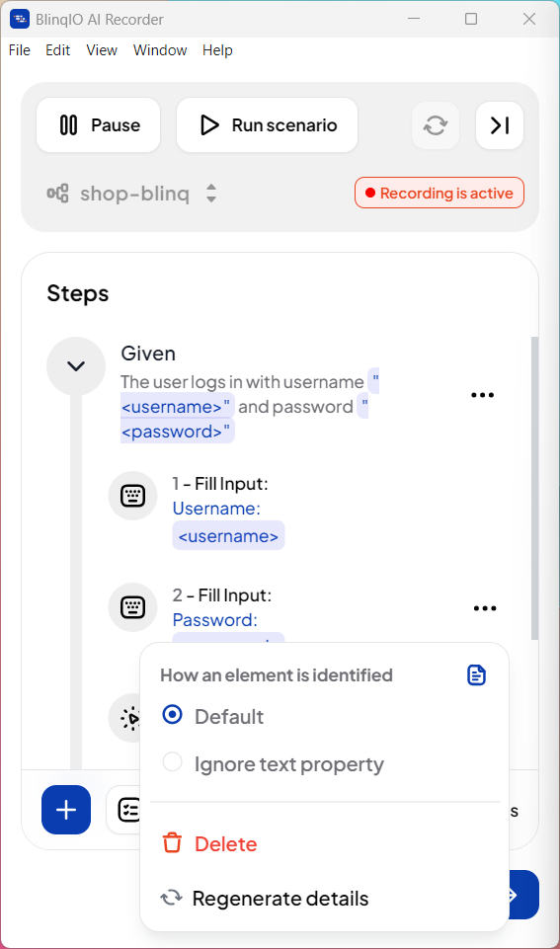
Task: Click the steps list vertical scrollbar
Action: [534, 488]
